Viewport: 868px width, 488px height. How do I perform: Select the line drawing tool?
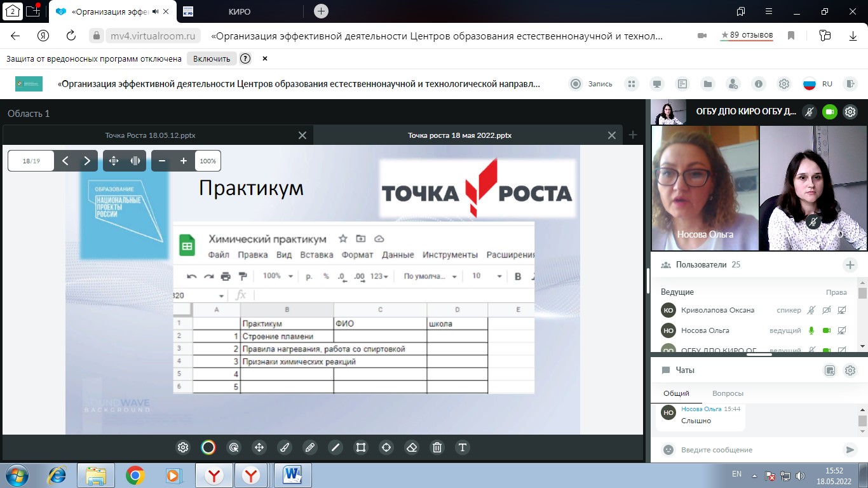click(x=336, y=447)
